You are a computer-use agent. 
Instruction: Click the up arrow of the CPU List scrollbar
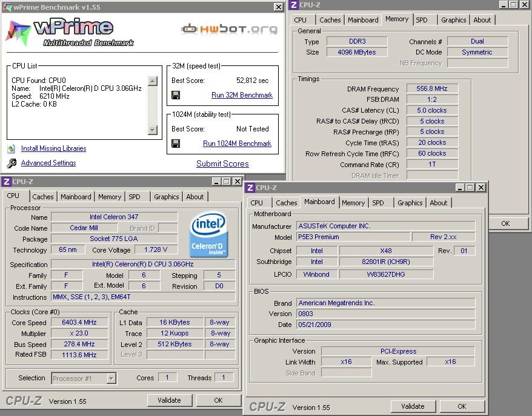(153, 81)
